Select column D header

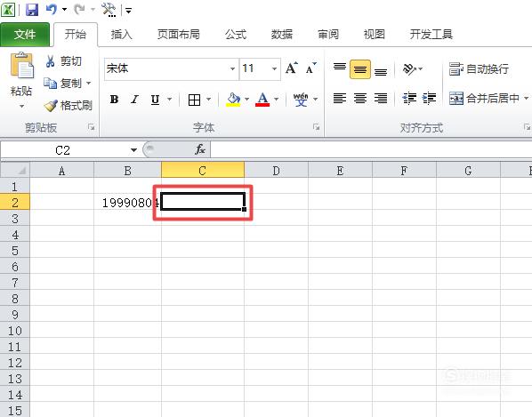(x=276, y=170)
